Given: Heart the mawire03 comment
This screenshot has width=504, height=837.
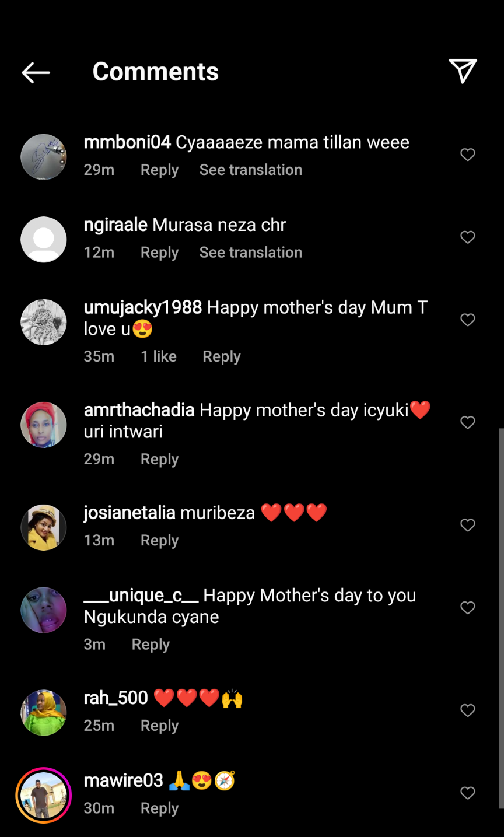Looking at the screenshot, I should click(468, 793).
